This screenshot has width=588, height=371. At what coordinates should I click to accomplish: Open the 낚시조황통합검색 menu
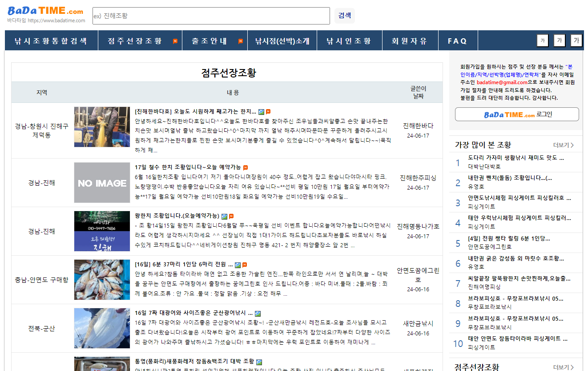[51, 41]
